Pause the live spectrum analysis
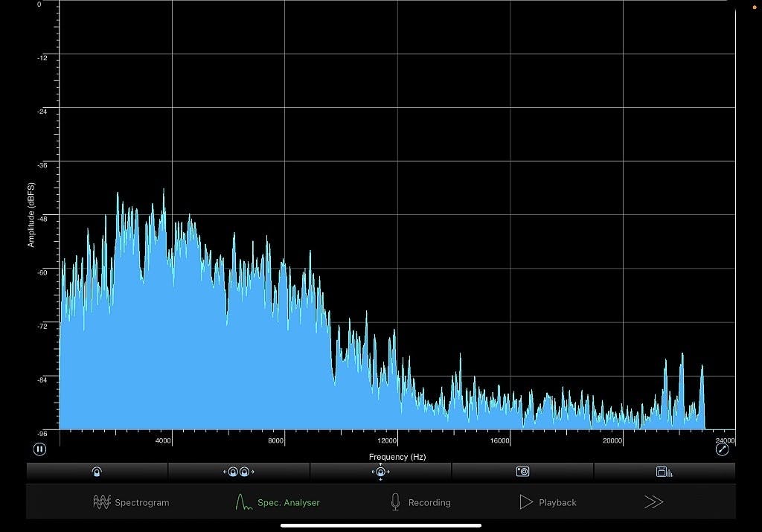Image resolution: width=762 pixels, height=532 pixels. click(40, 449)
